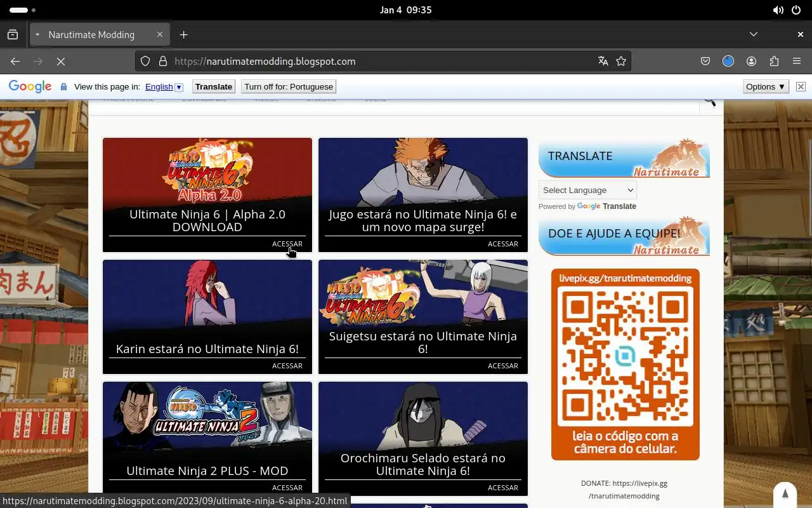812x508 pixels.
Task: Stop loading the page
Action: pos(61,61)
